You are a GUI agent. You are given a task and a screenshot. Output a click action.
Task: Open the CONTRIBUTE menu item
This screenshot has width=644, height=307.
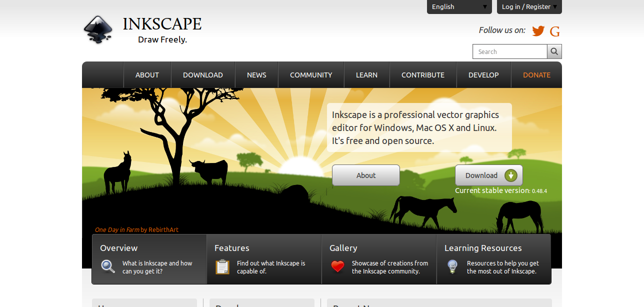point(423,75)
